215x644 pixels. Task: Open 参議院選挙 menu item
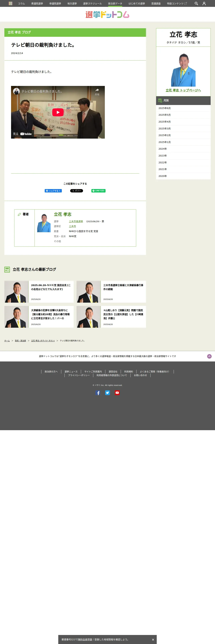click(x=55, y=4)
